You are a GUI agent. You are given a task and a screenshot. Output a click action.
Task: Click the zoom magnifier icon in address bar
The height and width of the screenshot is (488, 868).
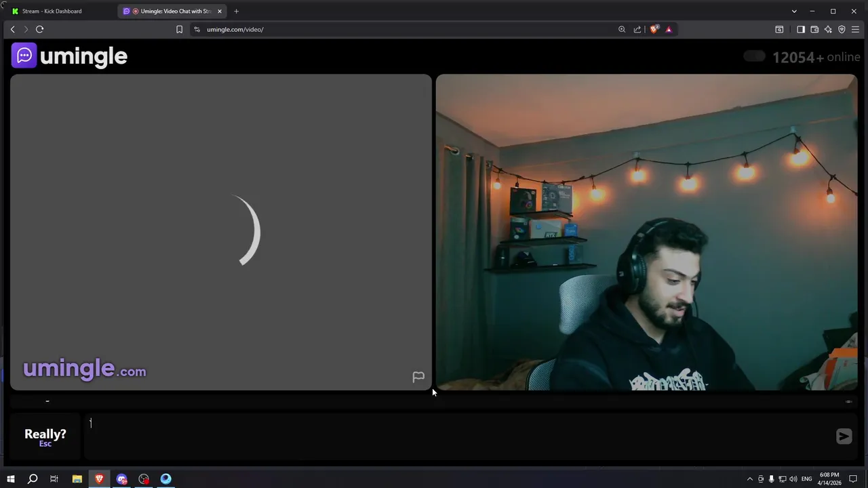click(622, 29)
